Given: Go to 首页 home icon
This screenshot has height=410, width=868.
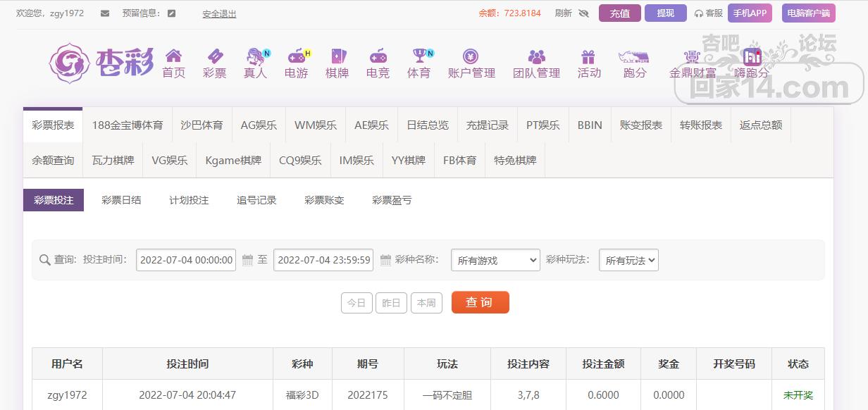Looking at the screenshot, I should [x=173, y=56].
